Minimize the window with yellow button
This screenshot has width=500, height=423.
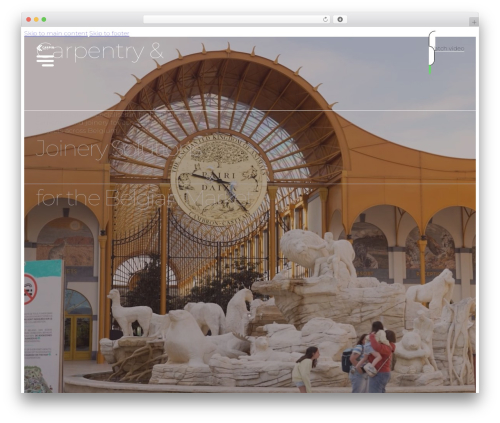click(36, 20)
